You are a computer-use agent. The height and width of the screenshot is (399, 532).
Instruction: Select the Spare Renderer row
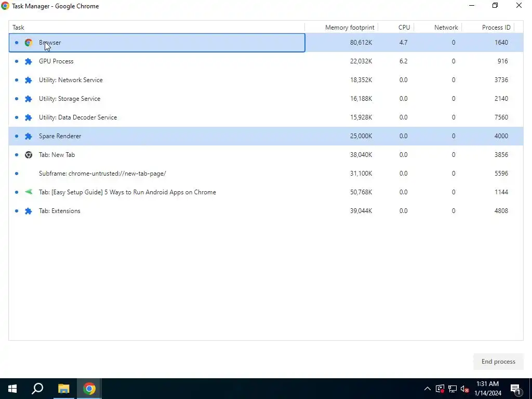266,136
